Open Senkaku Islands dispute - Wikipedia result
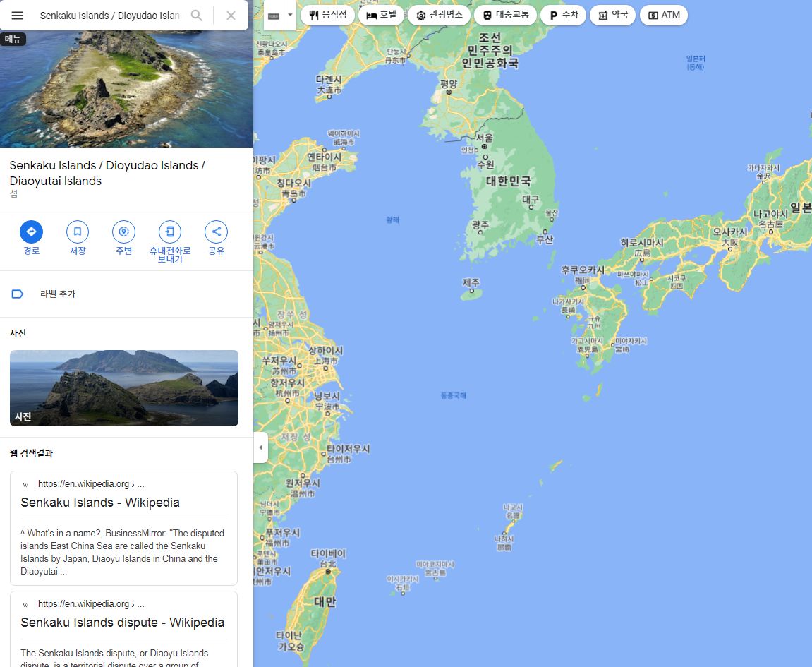 pos(122,623)
